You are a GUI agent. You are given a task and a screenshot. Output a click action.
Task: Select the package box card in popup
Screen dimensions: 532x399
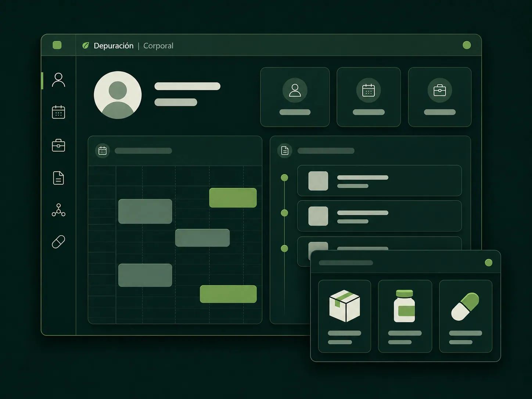point(345,316)
